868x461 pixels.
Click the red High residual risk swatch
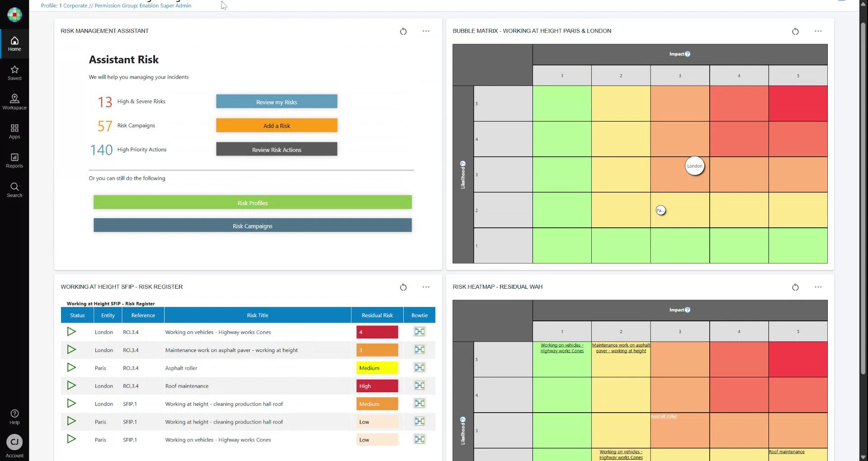click(377, 386)
